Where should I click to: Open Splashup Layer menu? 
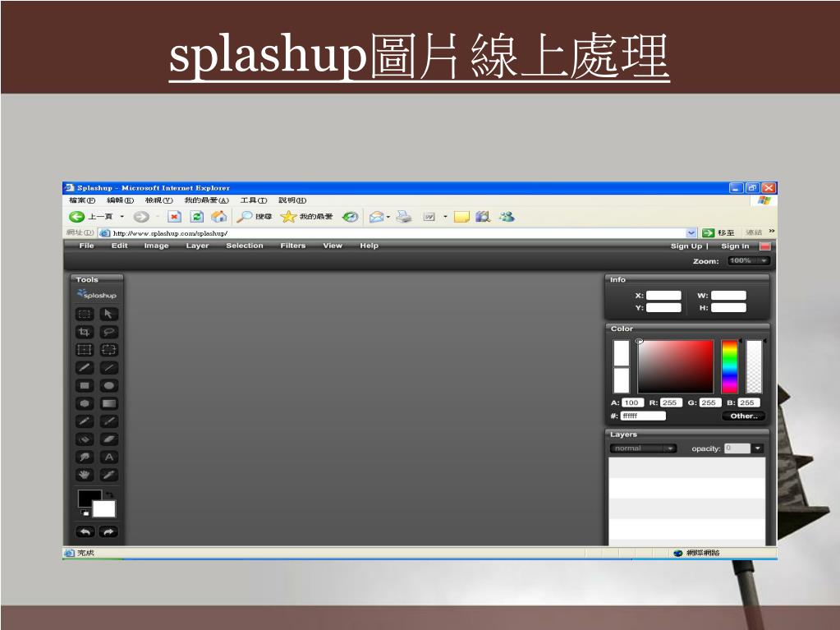point(197,246)
